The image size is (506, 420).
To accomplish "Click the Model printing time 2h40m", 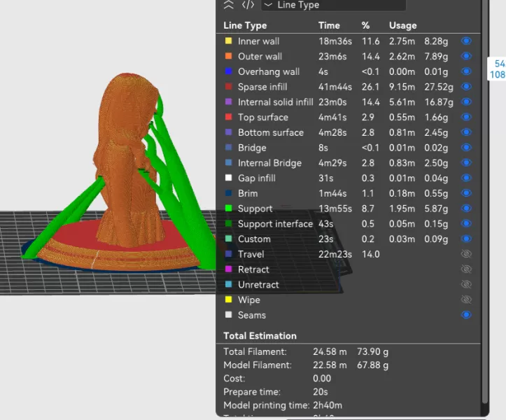I will pyautogui.click(x=328, y=405).
